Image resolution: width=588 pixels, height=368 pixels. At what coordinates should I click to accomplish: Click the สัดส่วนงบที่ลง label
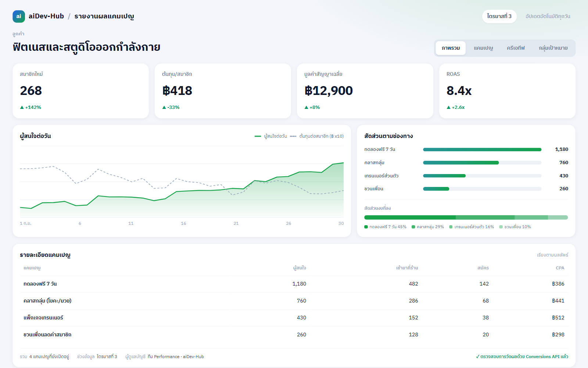(x=377, y=208)
